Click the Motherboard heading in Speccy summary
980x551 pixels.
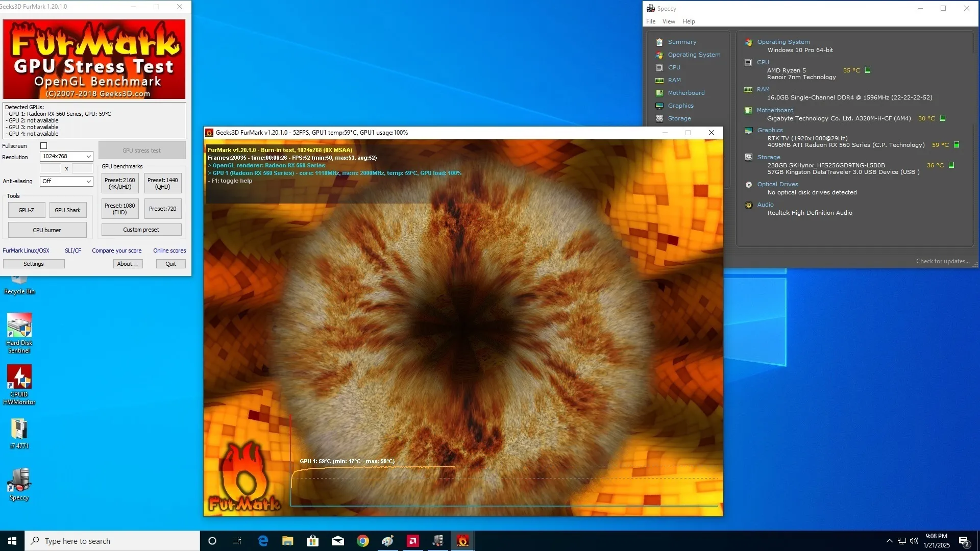(775, 111)
